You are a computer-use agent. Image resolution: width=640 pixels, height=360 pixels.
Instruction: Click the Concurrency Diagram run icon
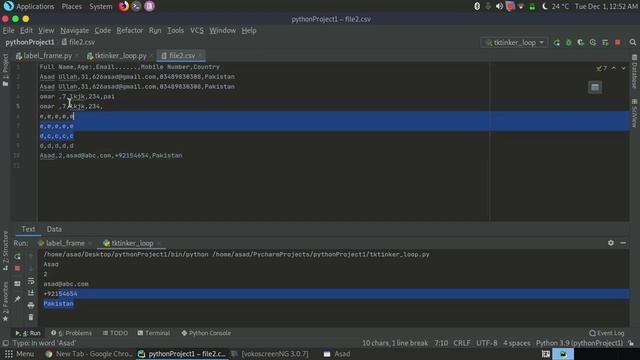[x=605, y=42]
